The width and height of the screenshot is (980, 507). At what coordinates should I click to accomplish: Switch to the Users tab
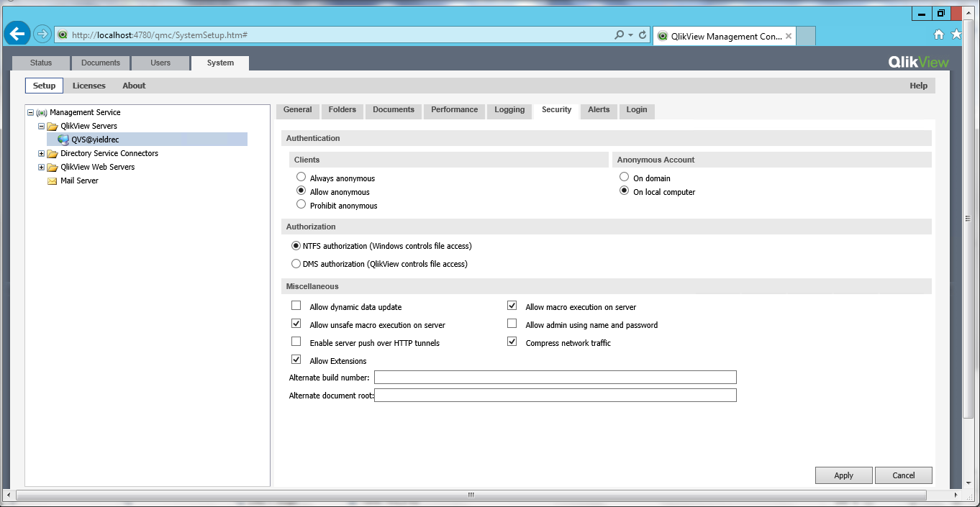point(160,63)
